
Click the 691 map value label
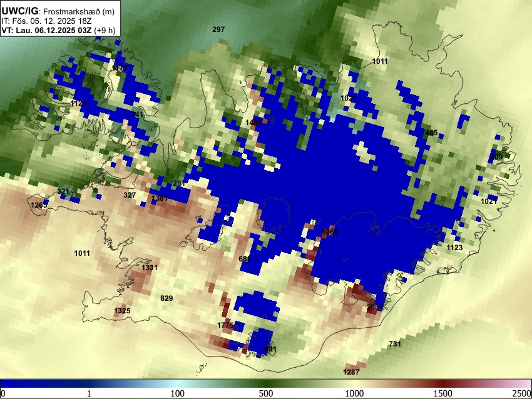click(270, 349)
